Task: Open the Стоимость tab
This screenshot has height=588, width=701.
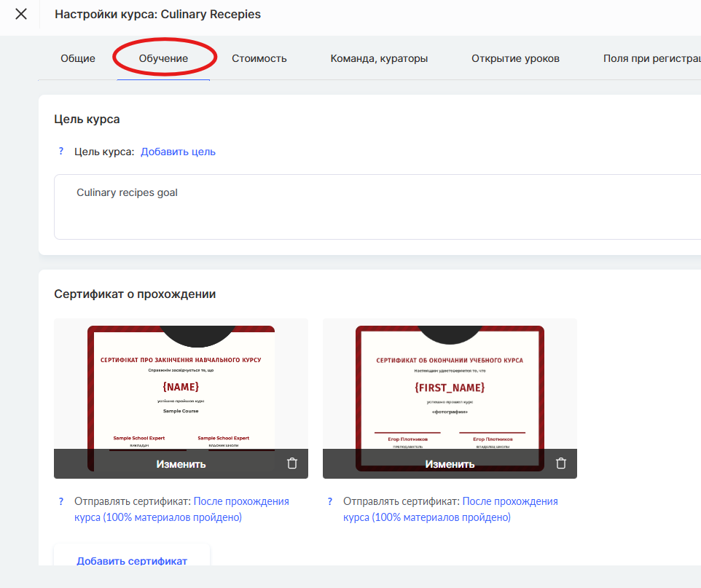Action: (259, 58)
